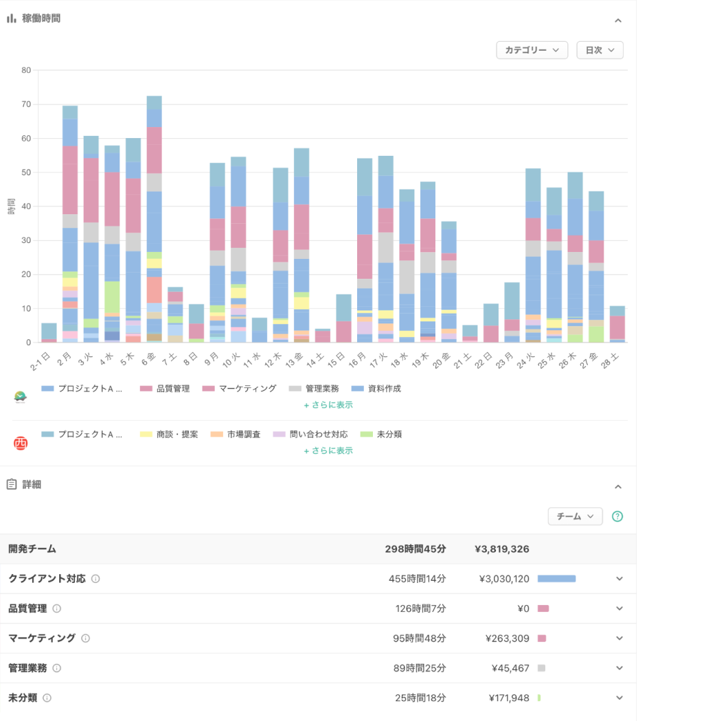This screenshot has width=728, height=721.
Task: Click info icon next to 未分類 row
Action: (x=47, y=698)
